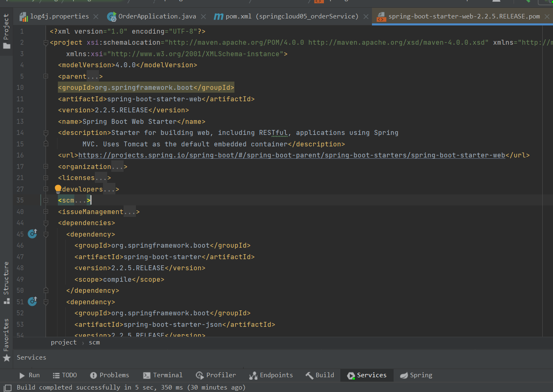Open the projects.spring.io URL link
Image resolution: width=553 pixels, height=392 pixels.
click(291, 155)
